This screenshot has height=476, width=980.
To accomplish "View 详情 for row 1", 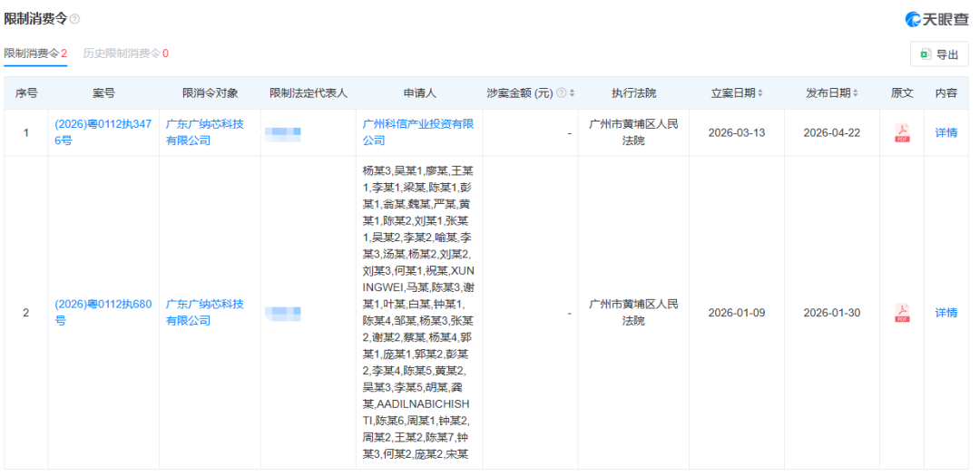I will point(946,133).
